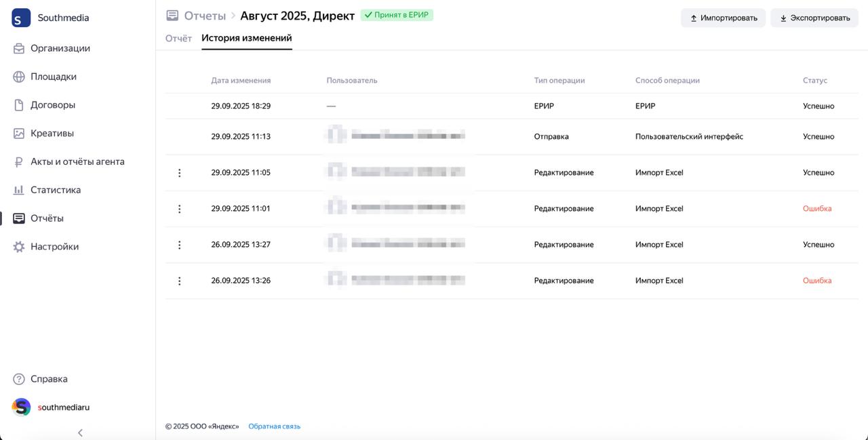This screenshot has width=868, height=440.
Task: Open three-dot menu for 26.09.2025 13:27 row
Action: pyautogui.click(x=179, y=245)
